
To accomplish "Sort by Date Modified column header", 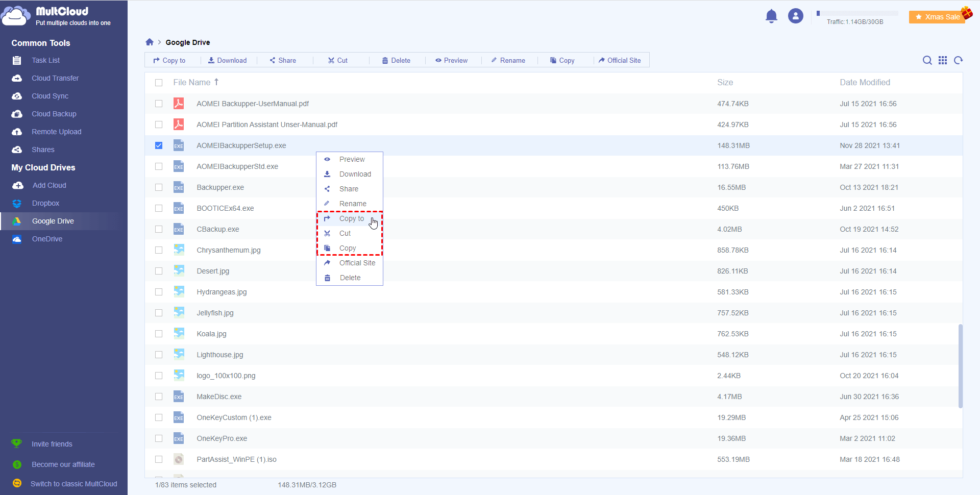I will (x=865, y=82).
